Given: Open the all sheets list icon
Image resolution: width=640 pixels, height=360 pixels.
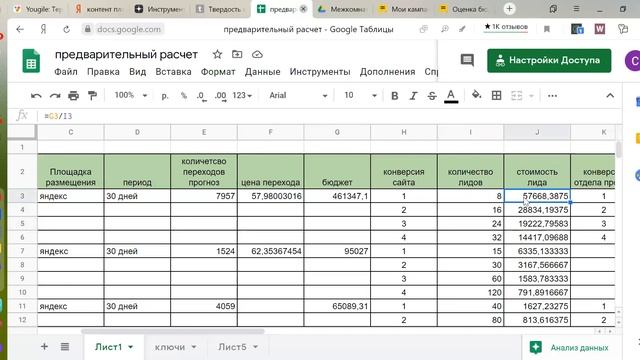Looking at the screenshot, I should 64,347.
